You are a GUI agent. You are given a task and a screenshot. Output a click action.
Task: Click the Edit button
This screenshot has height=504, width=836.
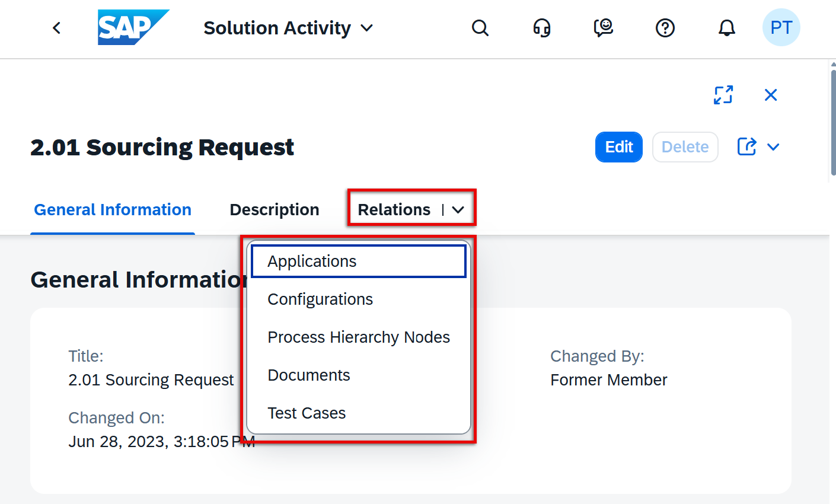[x=618, y=147]
